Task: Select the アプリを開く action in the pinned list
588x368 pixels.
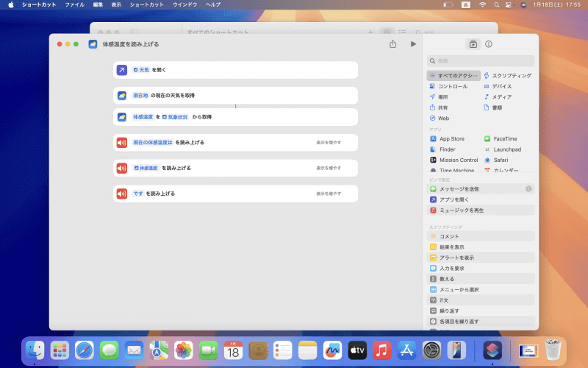Action: tap(481, 199)
